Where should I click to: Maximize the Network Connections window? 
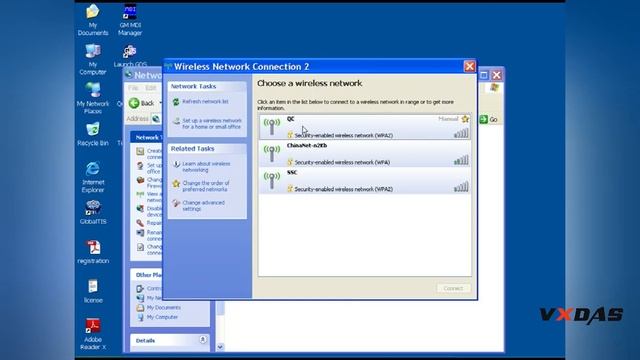tap(484, 75)
